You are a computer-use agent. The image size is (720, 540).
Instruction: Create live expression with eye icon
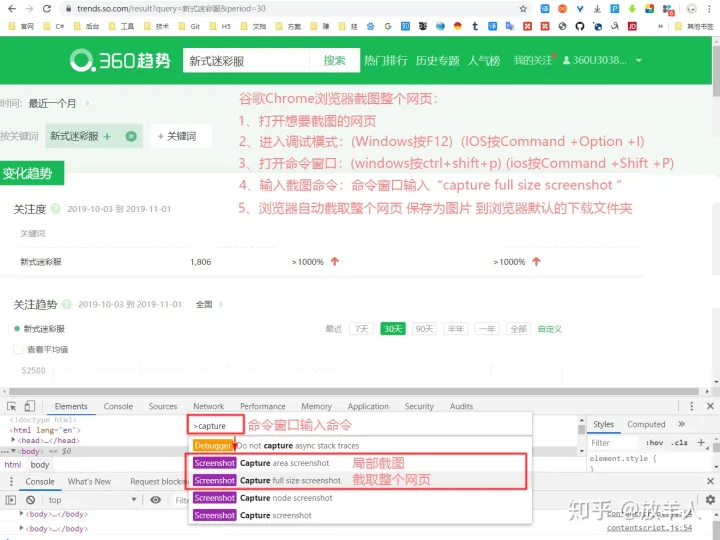(x=156, y=500)
